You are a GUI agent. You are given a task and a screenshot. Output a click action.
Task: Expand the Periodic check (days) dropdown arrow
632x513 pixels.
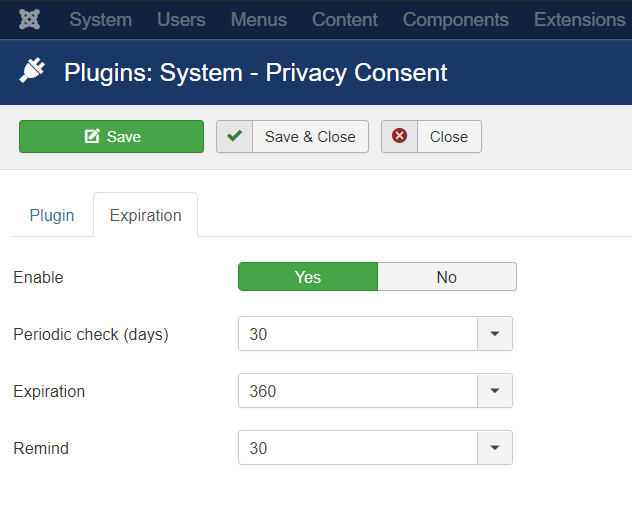[494, 334]
